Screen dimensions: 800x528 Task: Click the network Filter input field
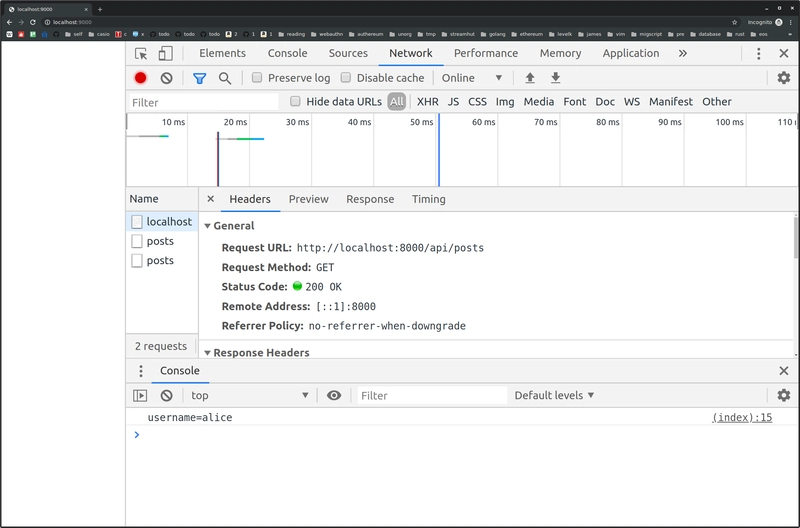pos(204,103)
